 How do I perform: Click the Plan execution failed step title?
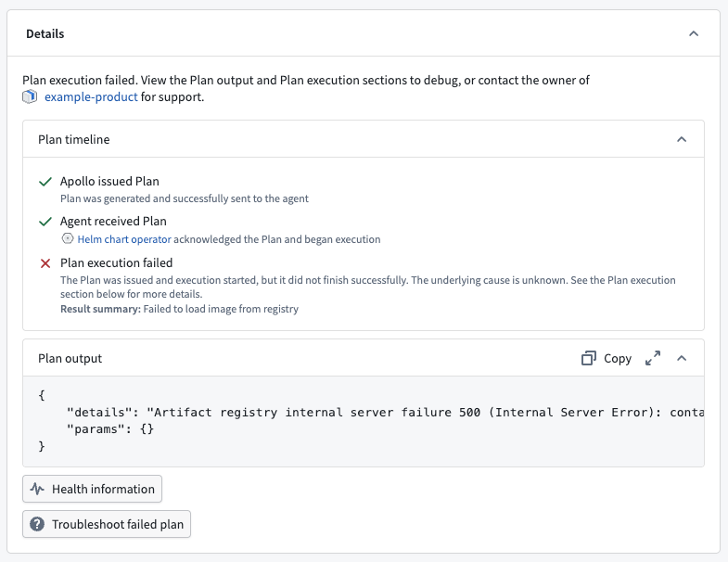[117, 262]
